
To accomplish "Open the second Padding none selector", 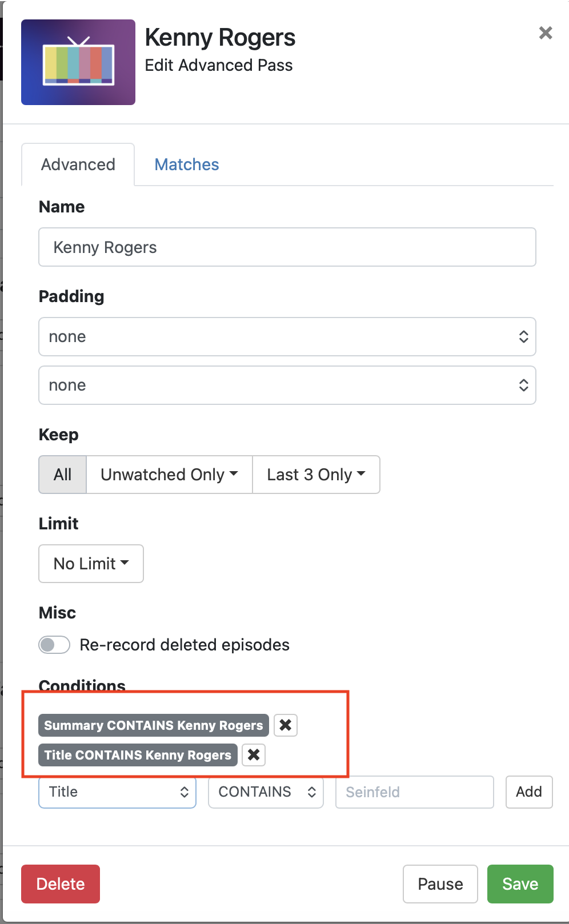I will 287,385.
